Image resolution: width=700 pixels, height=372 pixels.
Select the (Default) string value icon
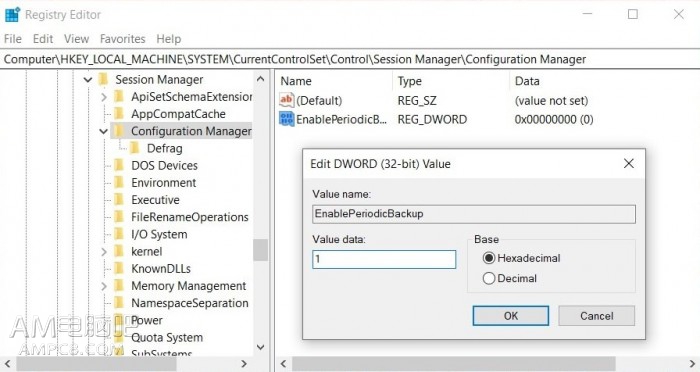286,100
